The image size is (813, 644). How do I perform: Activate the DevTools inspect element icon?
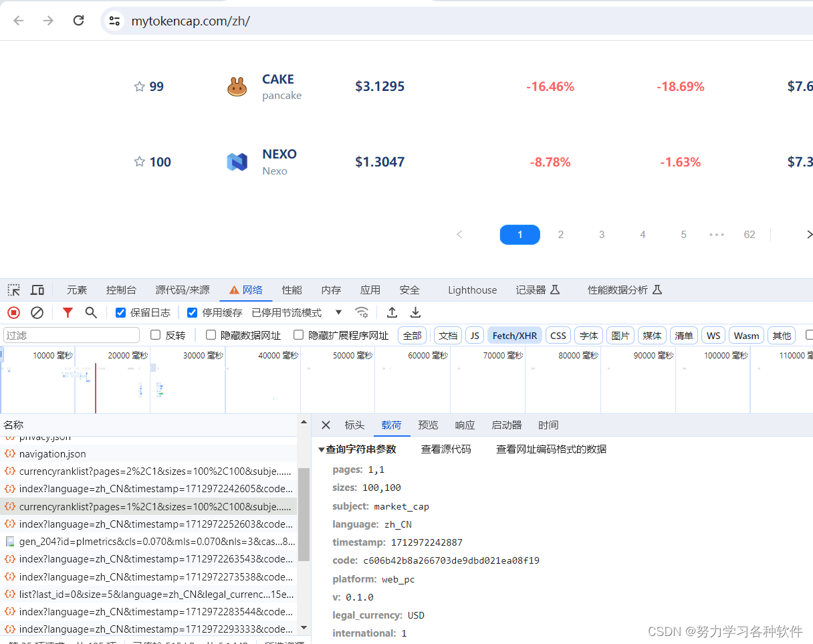[14, 290]
